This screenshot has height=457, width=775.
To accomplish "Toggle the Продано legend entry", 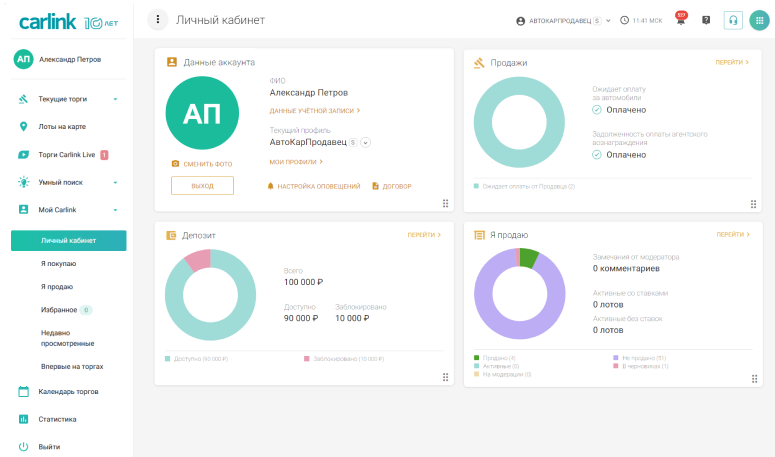I will pyautogui.click(x=497, y=357).
